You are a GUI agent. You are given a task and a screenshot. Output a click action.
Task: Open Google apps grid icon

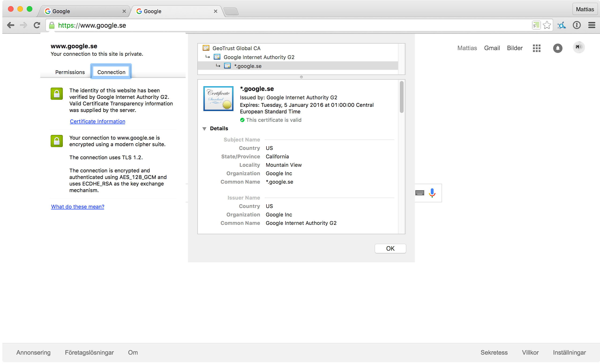click(536, 48)
